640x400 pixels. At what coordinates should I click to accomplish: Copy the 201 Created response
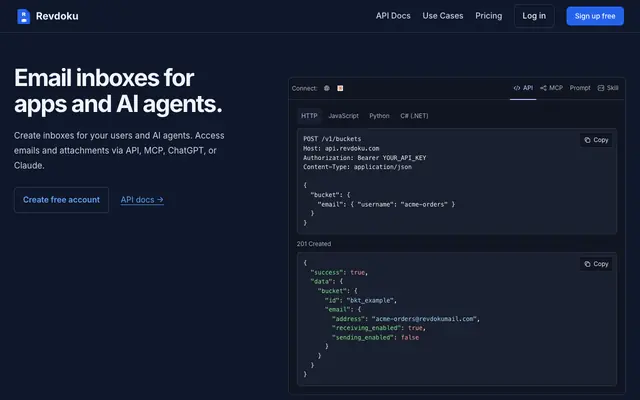[596, 264]
